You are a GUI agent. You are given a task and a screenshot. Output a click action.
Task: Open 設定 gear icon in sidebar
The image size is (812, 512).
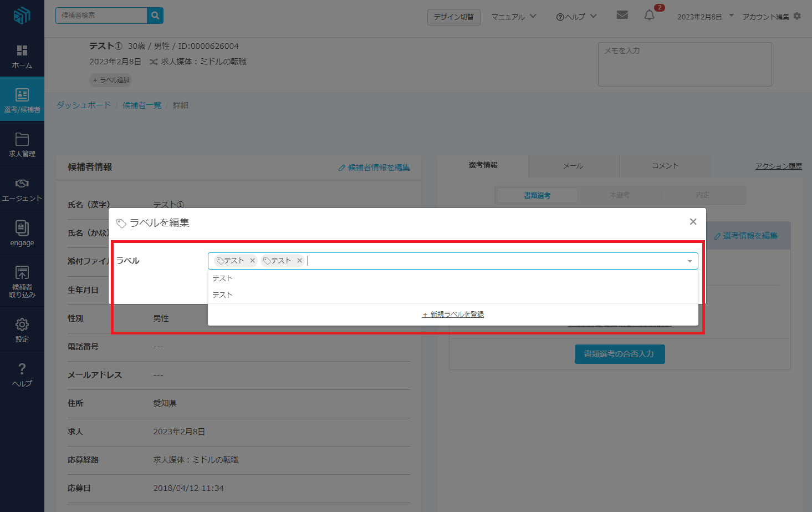click(x=22, y=325)
